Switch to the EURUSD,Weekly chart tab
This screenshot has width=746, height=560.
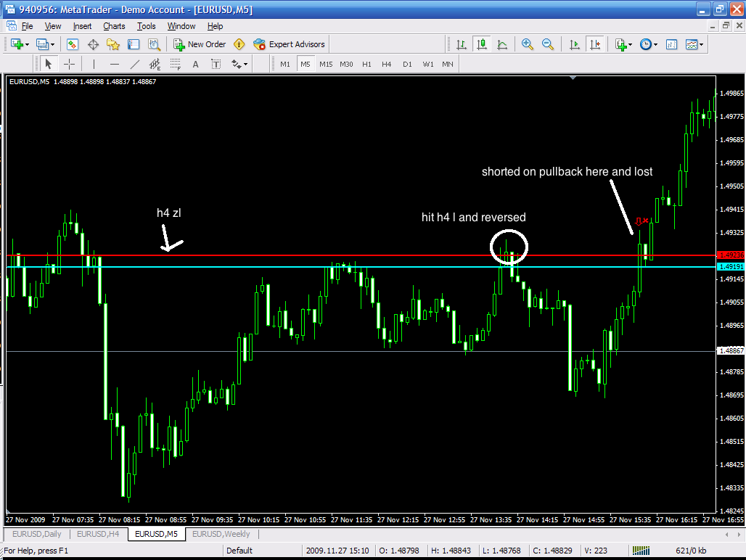(x=221, y=534)
